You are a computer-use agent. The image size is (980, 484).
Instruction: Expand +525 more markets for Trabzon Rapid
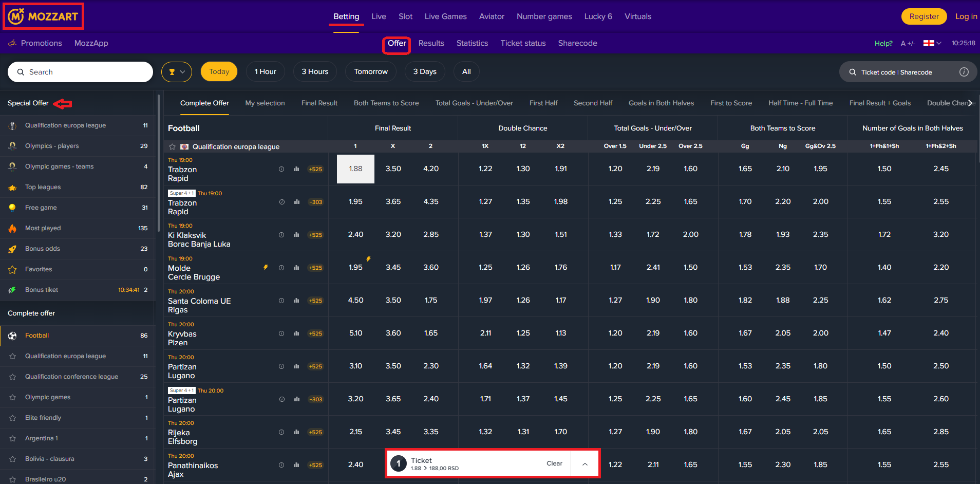pos(315,169)
